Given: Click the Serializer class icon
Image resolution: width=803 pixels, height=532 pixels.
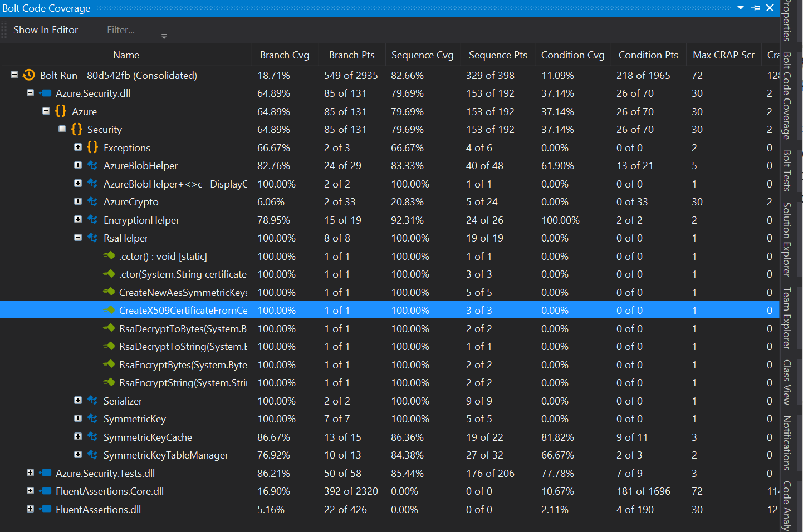Looking at the screenshot, I should 92,401.
